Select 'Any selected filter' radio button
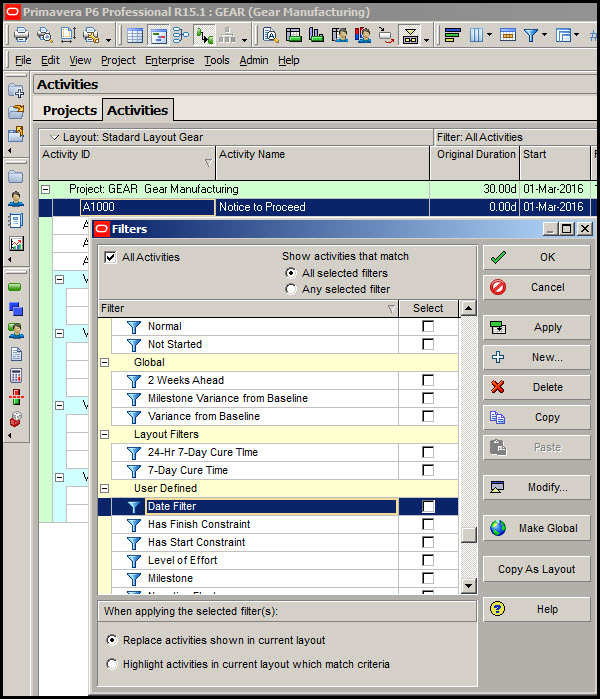 point(291,289)
